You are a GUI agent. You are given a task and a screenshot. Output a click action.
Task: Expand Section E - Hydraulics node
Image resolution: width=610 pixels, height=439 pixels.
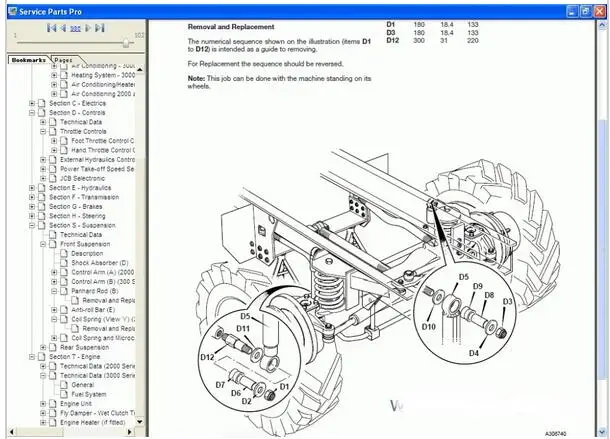(x=32, y=188)
